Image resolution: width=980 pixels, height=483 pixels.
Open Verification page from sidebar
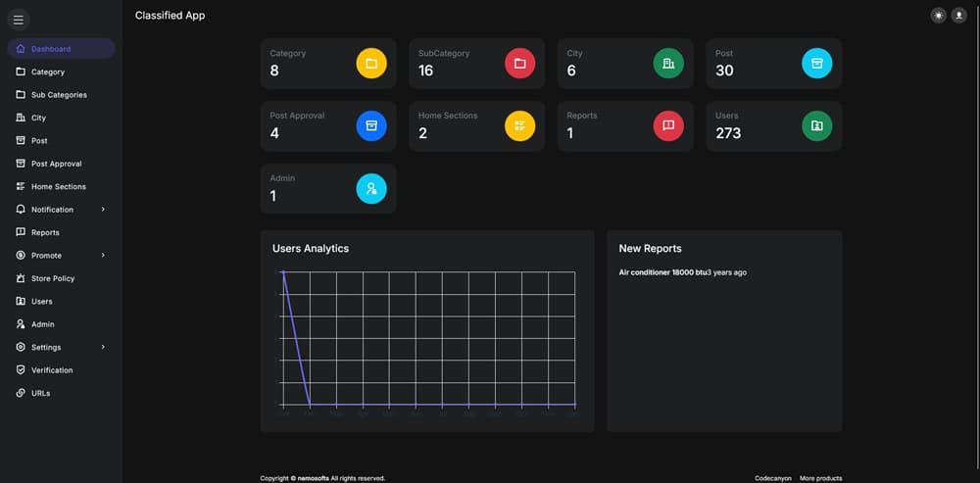51,370
